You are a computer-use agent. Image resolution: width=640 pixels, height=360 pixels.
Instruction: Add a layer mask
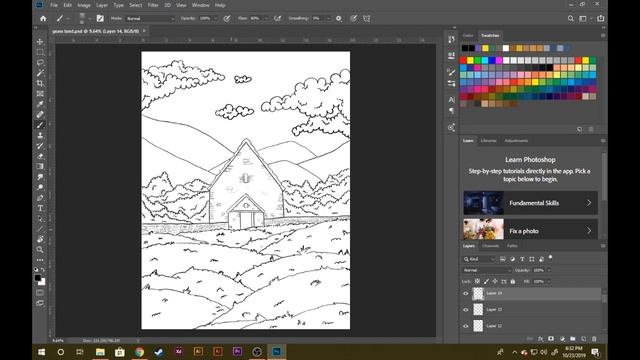click(551, 339)
